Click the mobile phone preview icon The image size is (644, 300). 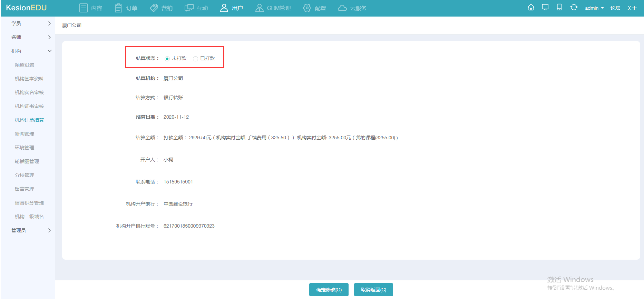tap(559, 8)
